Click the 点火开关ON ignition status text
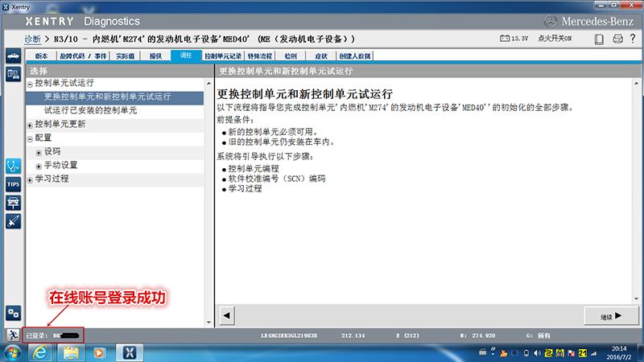Viewport: 644px width, 362px height. (555, 38)
